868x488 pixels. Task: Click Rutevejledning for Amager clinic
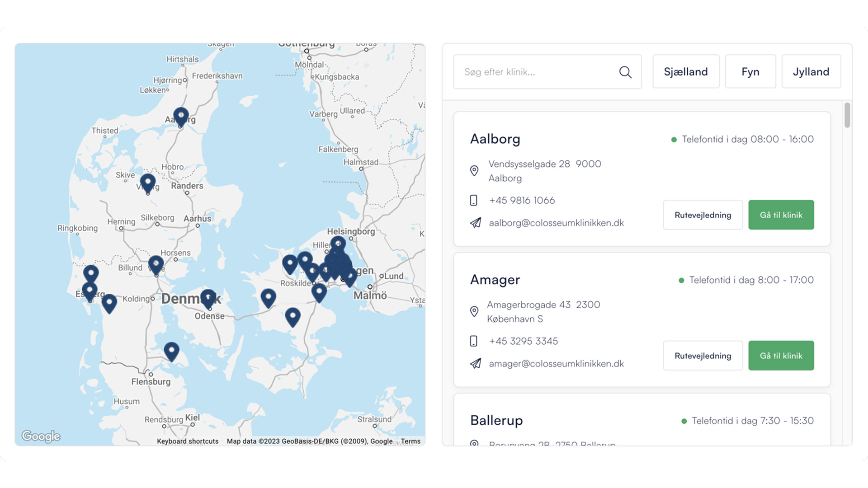click(703, 356)
